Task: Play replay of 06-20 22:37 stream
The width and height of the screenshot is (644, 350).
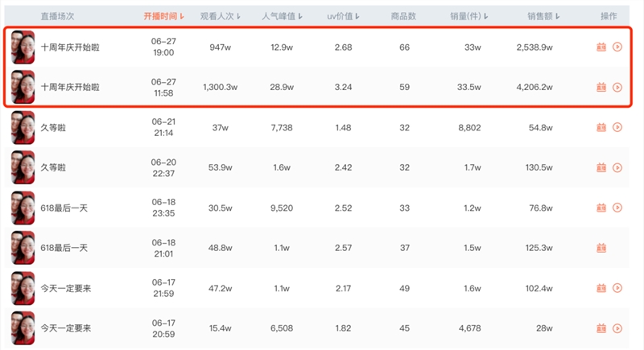Action: pos(617,168)
